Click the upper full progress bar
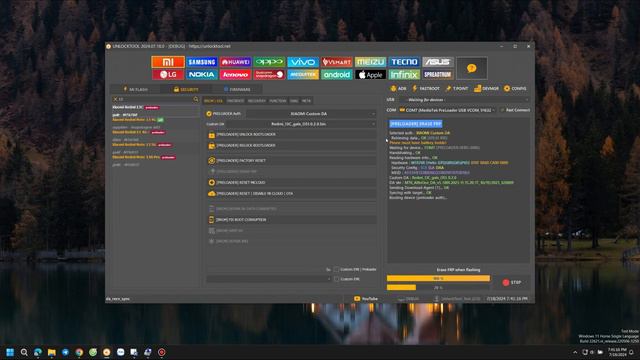This screenshot has width=640, height=360. coord(438,278)
